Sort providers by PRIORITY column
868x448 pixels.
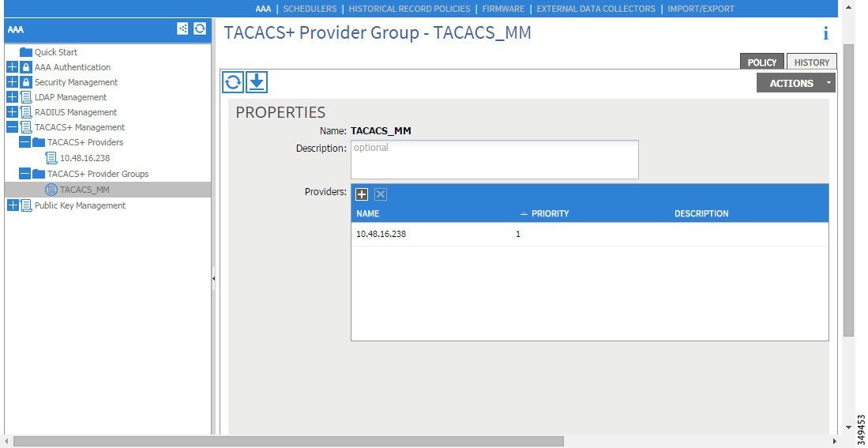pyautogui.click(x=550, y=213)
